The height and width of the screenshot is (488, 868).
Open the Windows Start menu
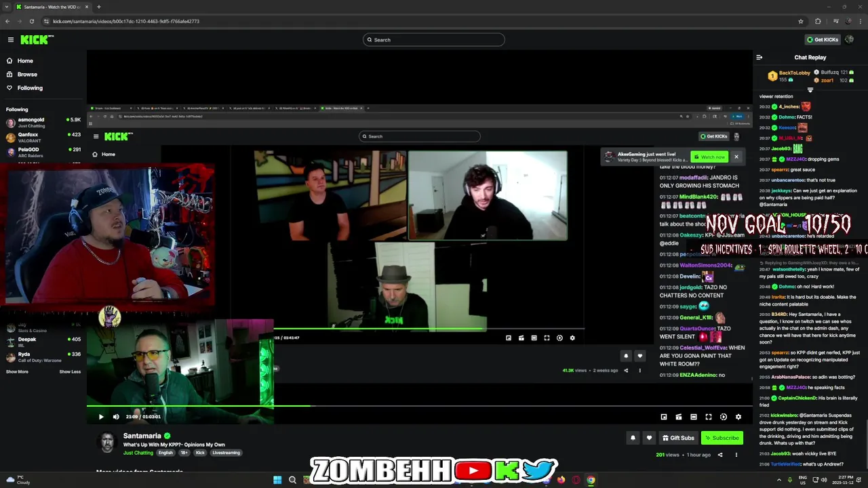(277, 480)
